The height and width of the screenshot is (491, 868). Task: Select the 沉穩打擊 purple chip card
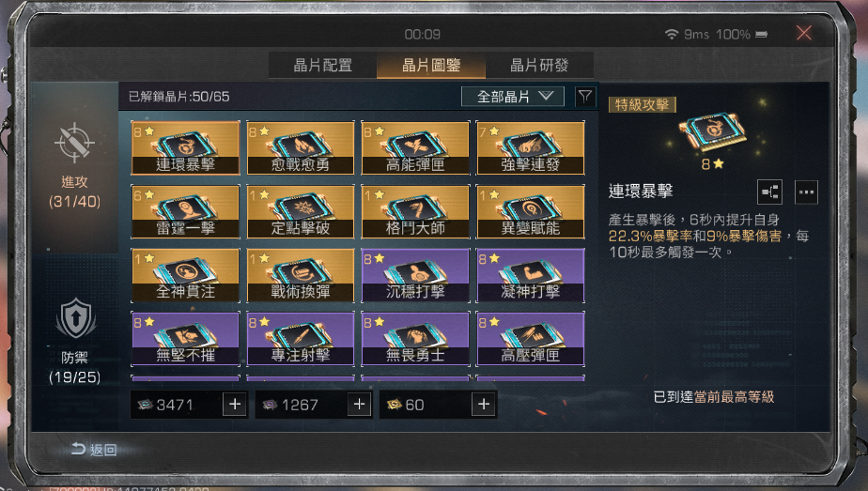coord(415,275)
